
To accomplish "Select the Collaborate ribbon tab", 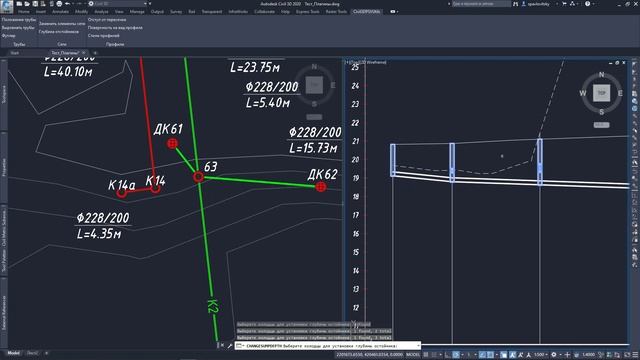I will click(x=264, y=11).
